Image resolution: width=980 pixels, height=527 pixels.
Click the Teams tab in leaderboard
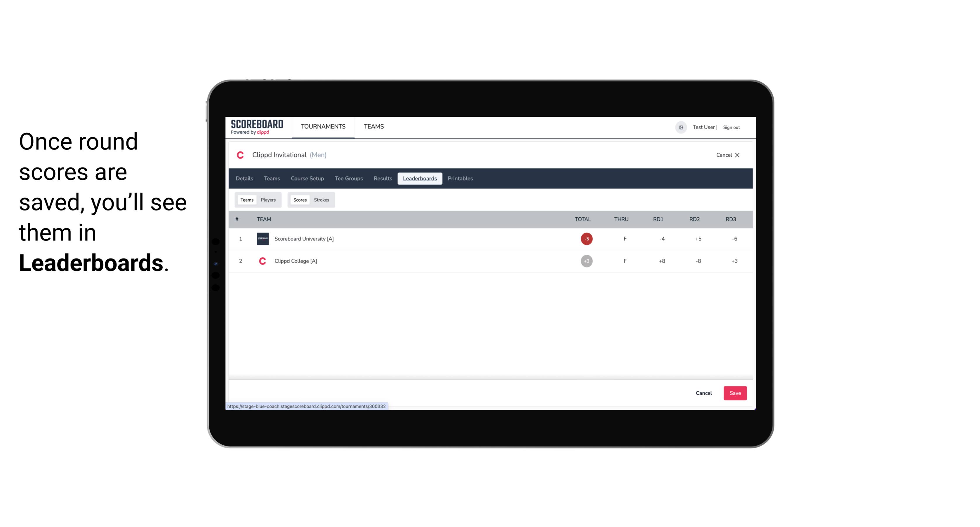246,200
